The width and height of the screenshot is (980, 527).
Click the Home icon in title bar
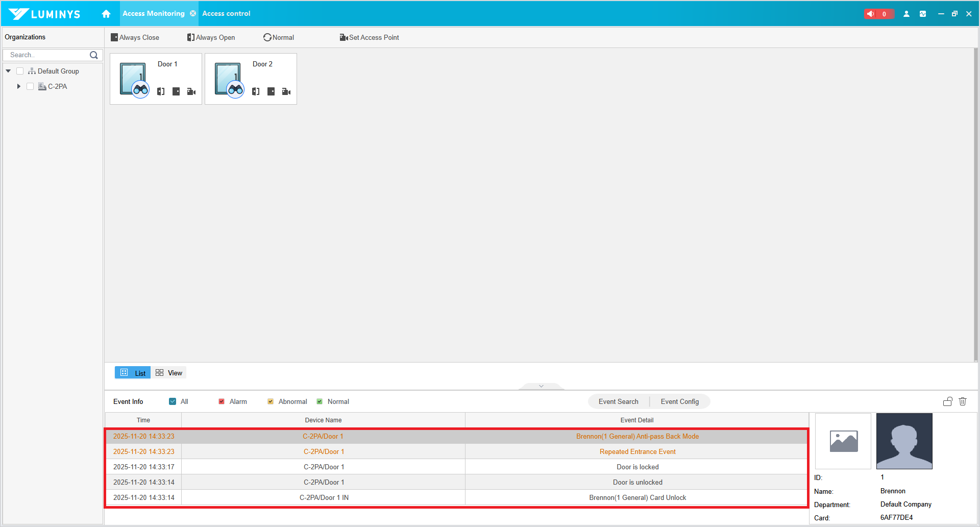(106, 14)
